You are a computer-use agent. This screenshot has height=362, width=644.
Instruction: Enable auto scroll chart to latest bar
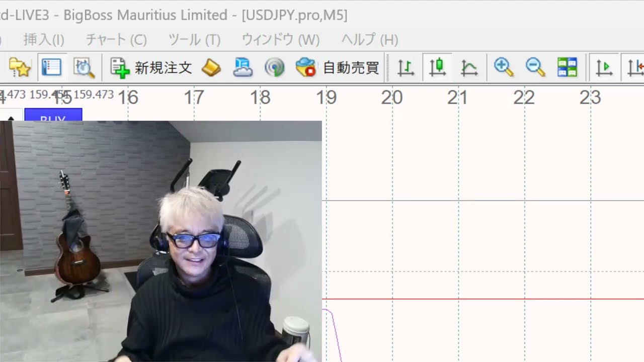604,67
